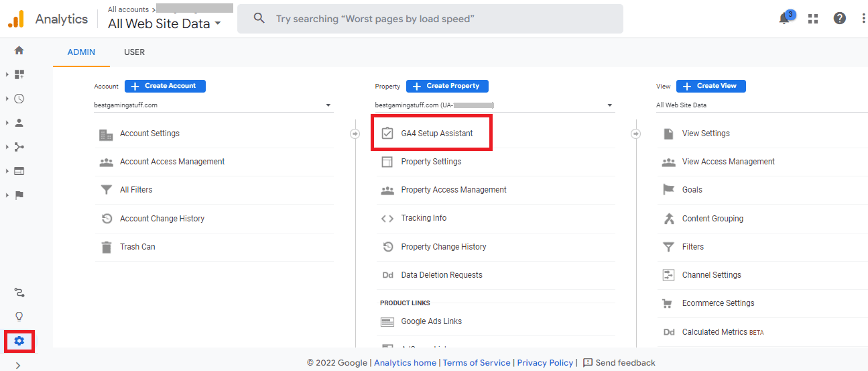Click arrow circle between Account and Property
This screenshot has width=868, height=371.
point(355,134)
